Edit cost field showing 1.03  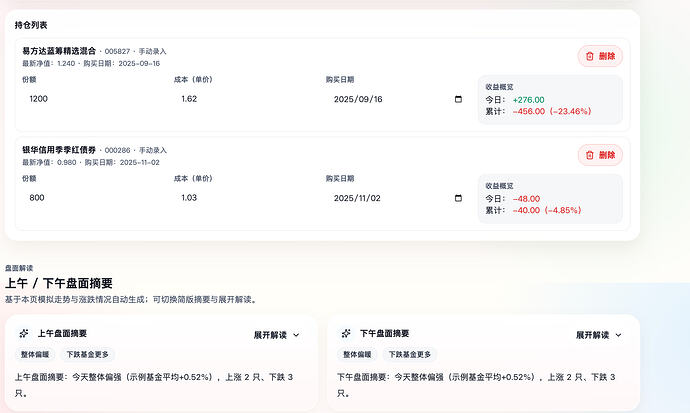(x=246, y=198)
